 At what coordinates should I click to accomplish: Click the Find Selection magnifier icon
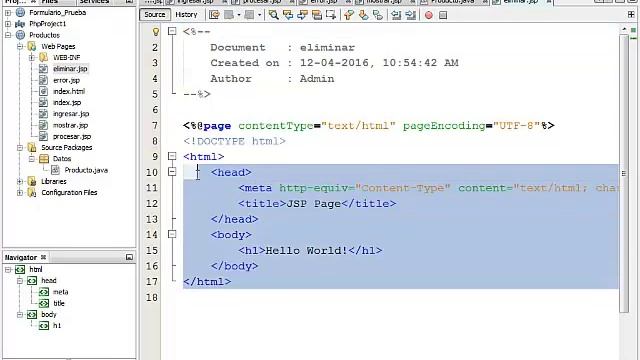pos(273,15)
